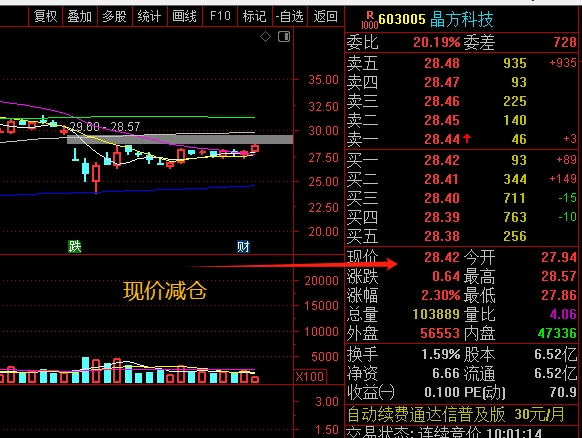The height and width of the screenshot is (438, 582).
Task: Click the X100 volume scale label
Action: (x=310, y=377)
